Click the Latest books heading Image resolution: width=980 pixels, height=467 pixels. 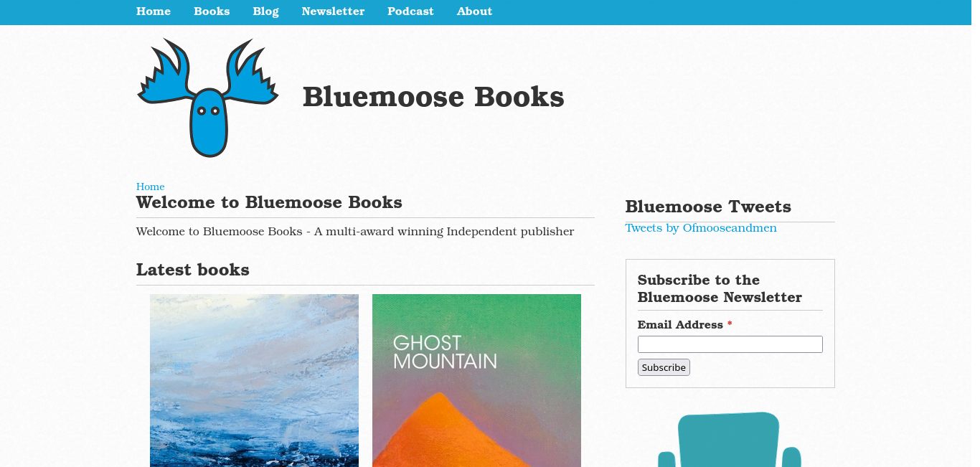[193, 270]
